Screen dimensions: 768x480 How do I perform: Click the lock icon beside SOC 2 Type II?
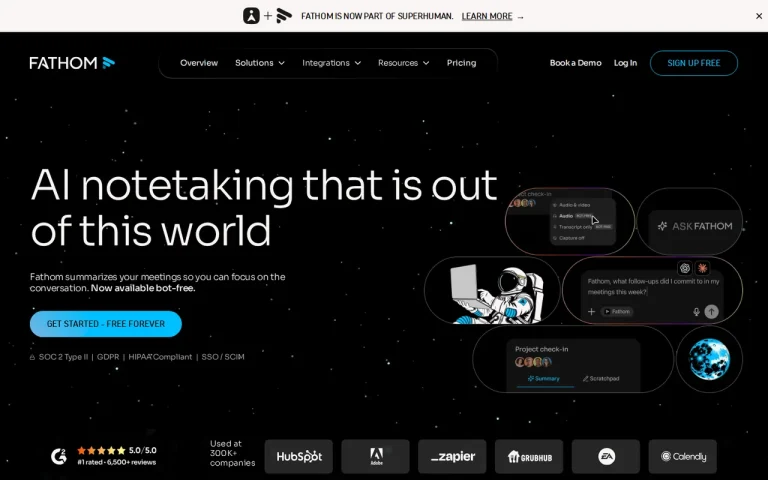[32, 357]
